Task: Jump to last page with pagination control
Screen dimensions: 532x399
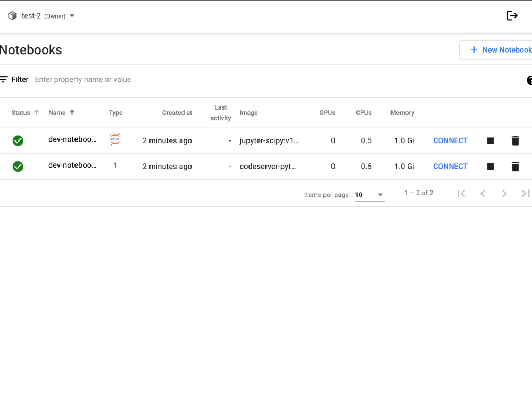Action: [x=526, y=193]
